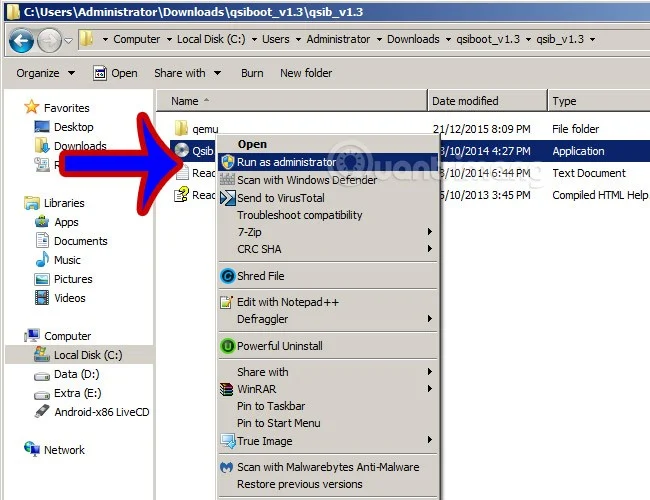Select Favorites star in navigation pane
Screen dimensions: 650x500
pyautogui.click(x=32, y=107)
